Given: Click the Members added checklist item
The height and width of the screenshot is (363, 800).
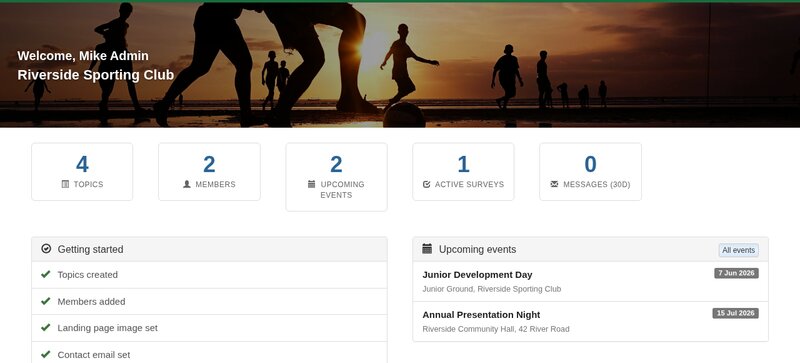Looking at the screenshot, I should click(x=209, y=301).
